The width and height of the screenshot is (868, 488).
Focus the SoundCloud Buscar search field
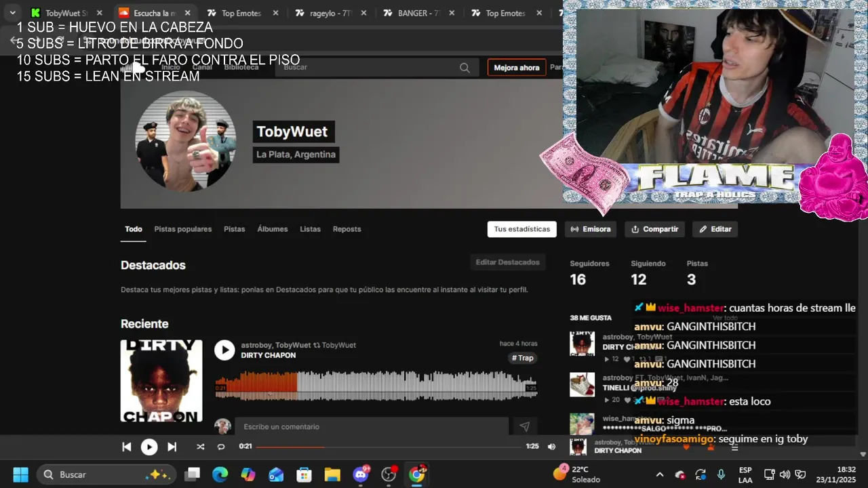pyautogui.click(x=376, y=67)
